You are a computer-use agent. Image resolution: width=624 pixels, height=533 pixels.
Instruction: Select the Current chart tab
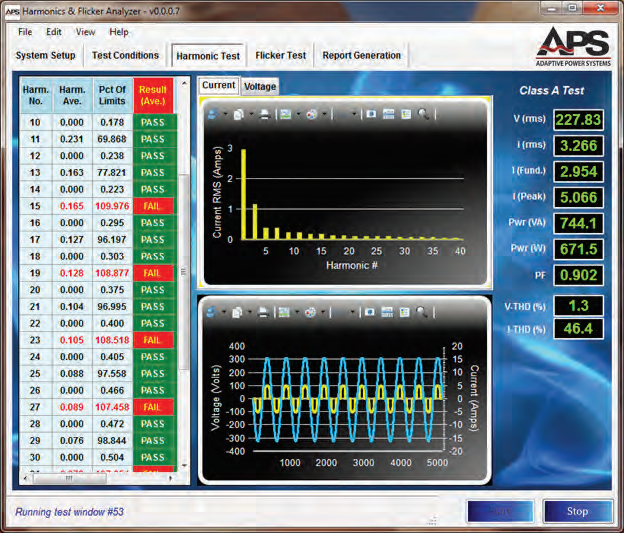click(x=218, y=86)
